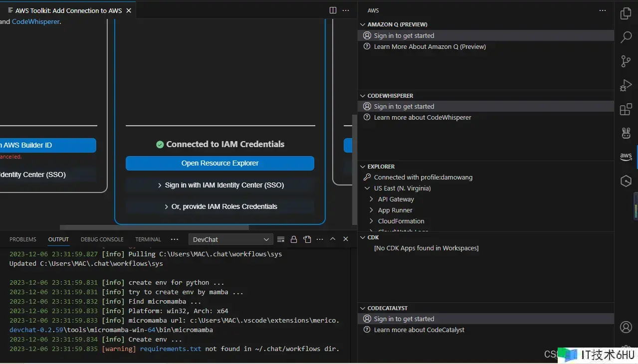
Task: Open output log in editor
Action: coord(307,239)
